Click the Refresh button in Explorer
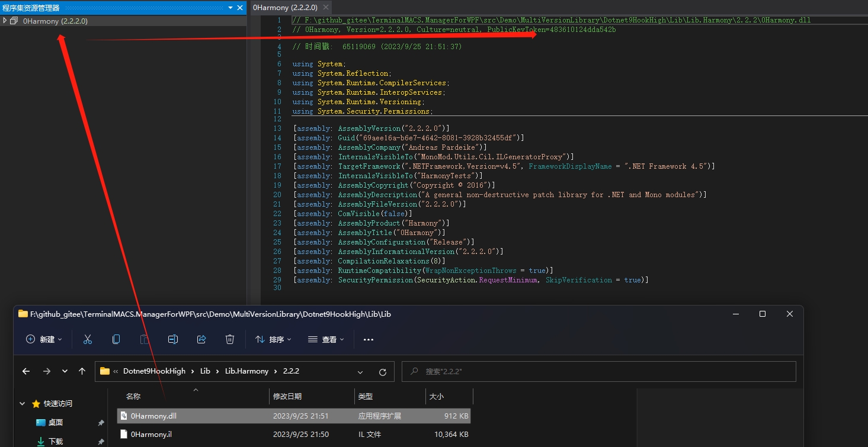 (x=383, y=372)
